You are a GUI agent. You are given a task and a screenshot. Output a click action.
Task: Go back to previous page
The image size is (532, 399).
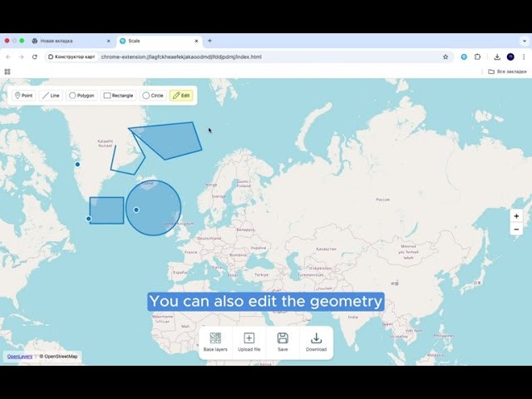point(8,57)
